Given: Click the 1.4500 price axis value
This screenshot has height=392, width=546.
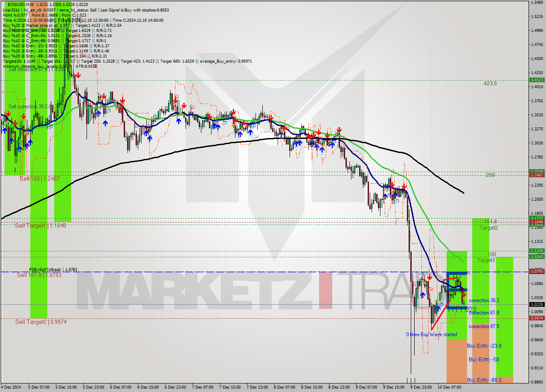Looking at the screenshot, I should pyautogui.click(x=537, y=59).
